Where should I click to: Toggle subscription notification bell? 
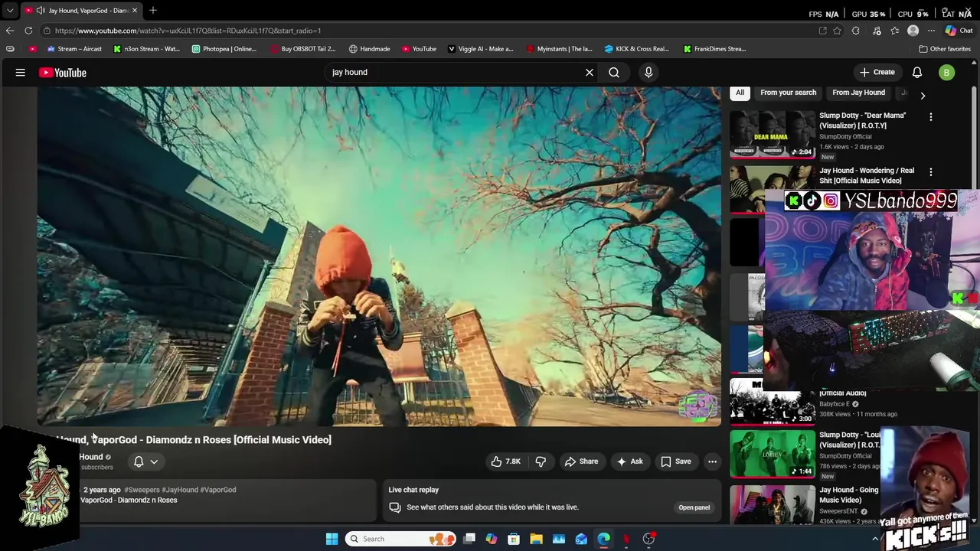point(139,461)
